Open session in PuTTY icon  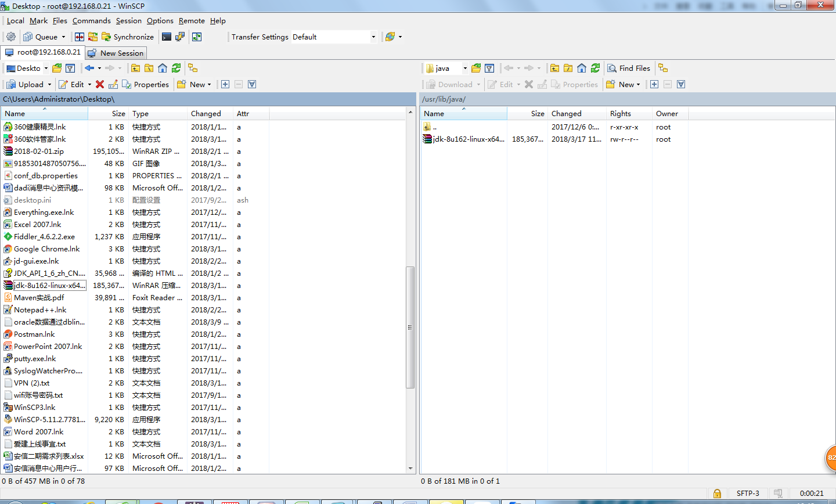[x=180, y=37]
